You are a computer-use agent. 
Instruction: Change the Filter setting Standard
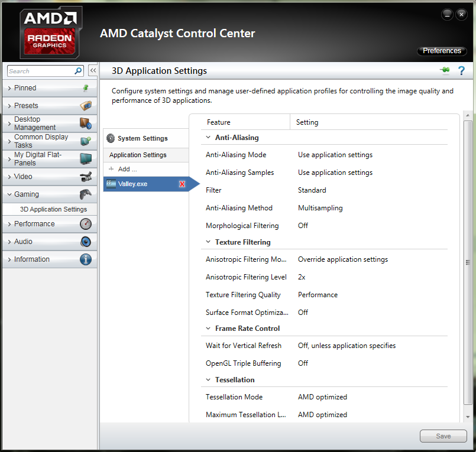click(312, 190)
